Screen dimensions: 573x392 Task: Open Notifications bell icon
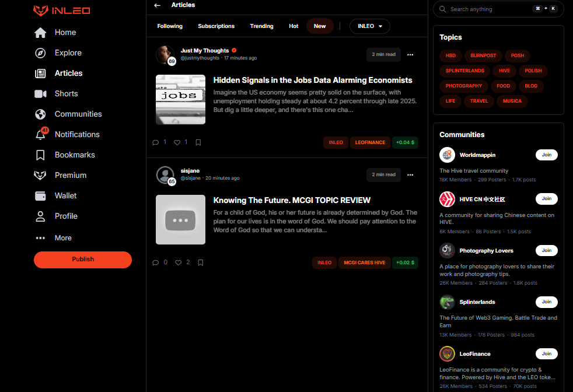click(x=40, y=135)
